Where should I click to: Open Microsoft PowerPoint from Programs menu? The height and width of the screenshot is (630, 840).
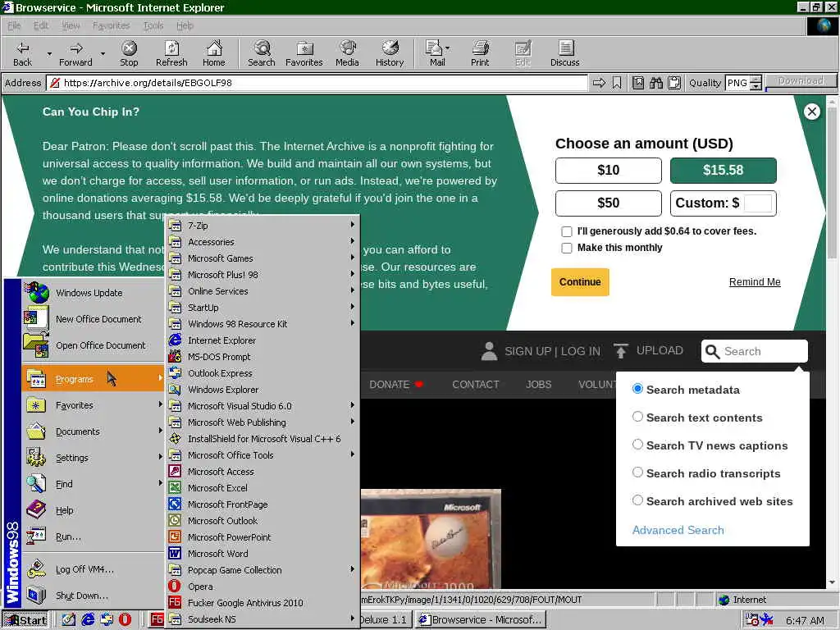pos(262,537)
